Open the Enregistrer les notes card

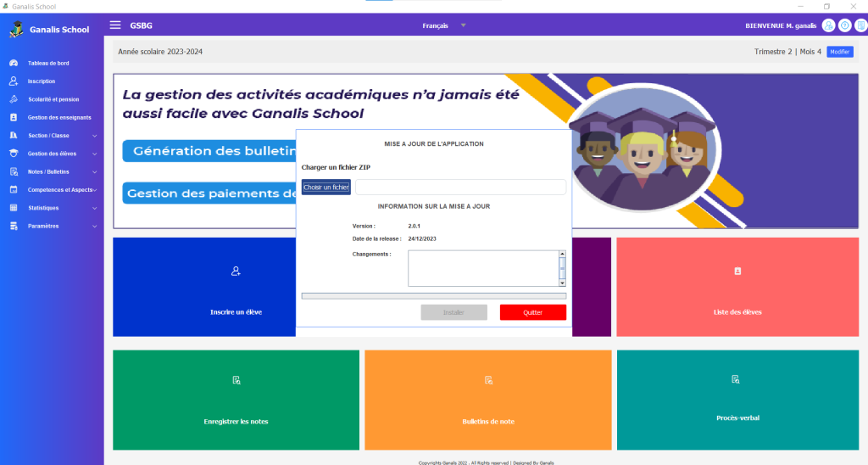[x=236, y=400]
